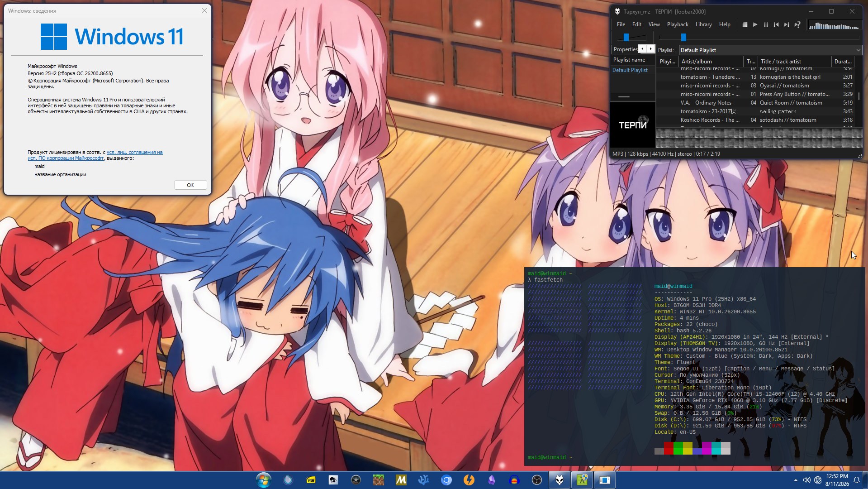Pause the track in foobar2000
This screenshot has height=489, width=868.
[766, 24]
